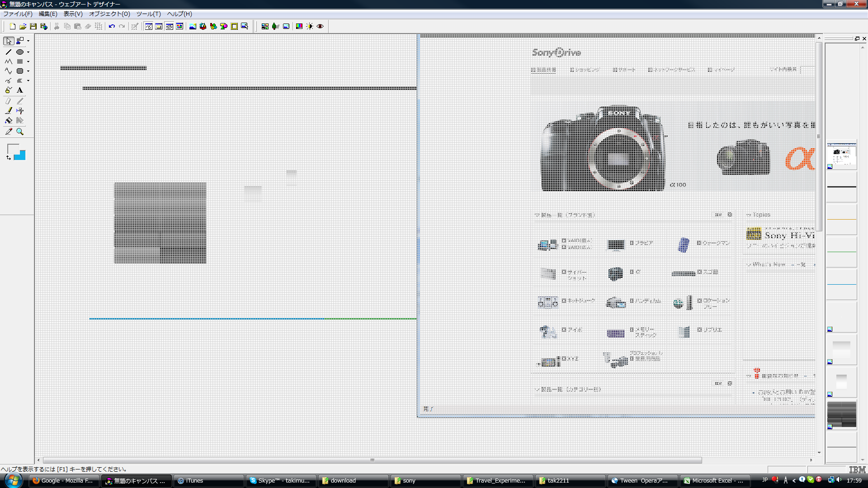Click the insert image landscape icon
The height and width of the screenshot is (488, 868).
pos(193,26)
